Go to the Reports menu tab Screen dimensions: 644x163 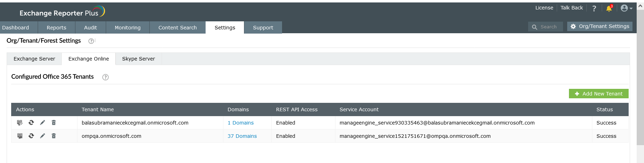click(56, 28)
